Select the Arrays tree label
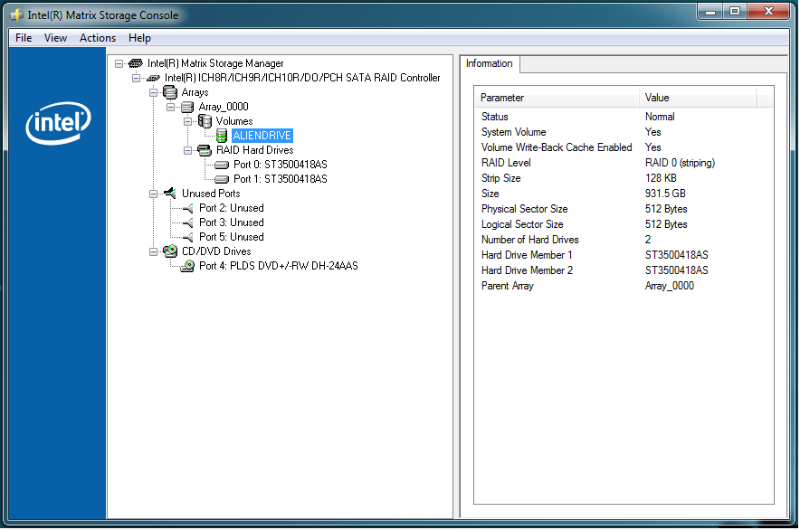This screenshot has width=800, height=530. (x=195, y=92)
